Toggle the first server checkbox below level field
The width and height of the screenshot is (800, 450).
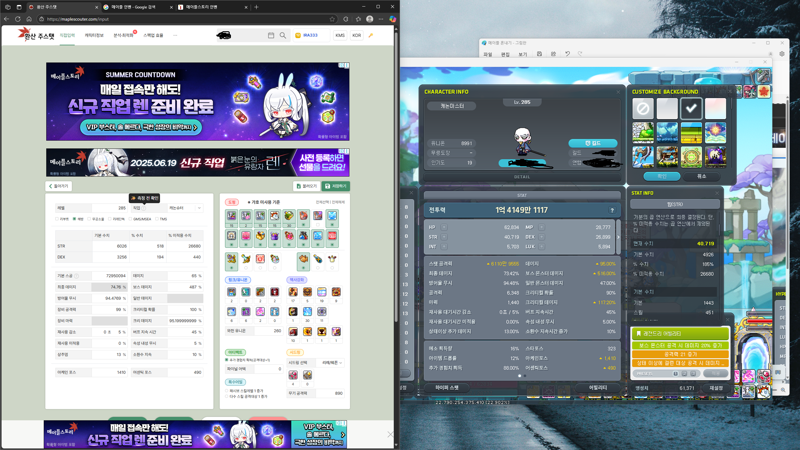tap(58, 219)
